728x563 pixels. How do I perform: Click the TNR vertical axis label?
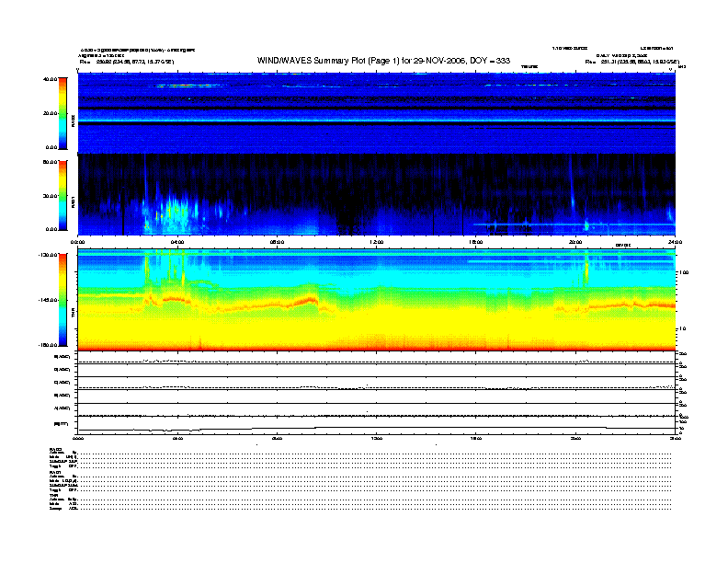tap(73, 314)
